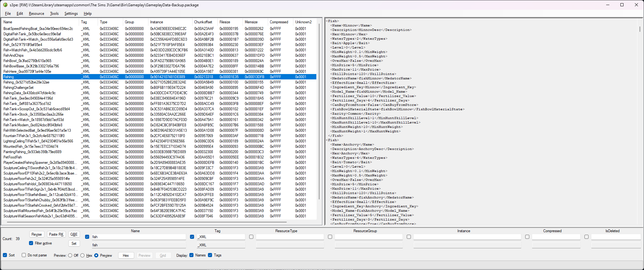The width and height of the screenshot is (644, 270).
Task: Select the Off preview radio button
Action: coord(70,256)
